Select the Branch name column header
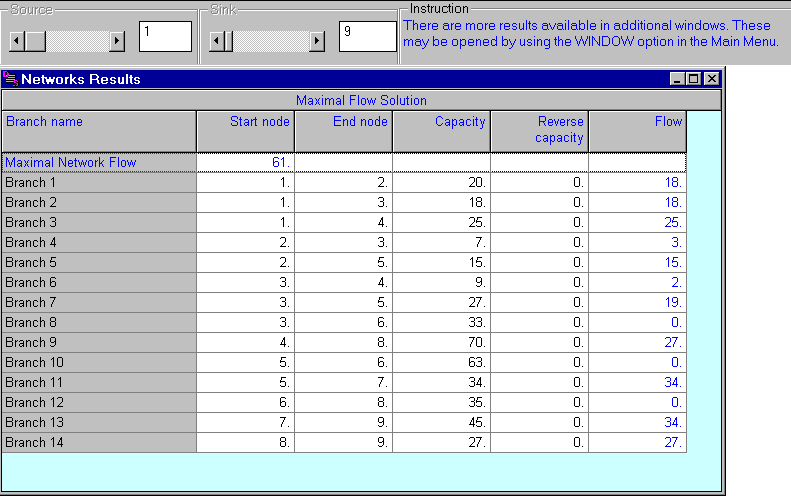 (x=99, y=131)
